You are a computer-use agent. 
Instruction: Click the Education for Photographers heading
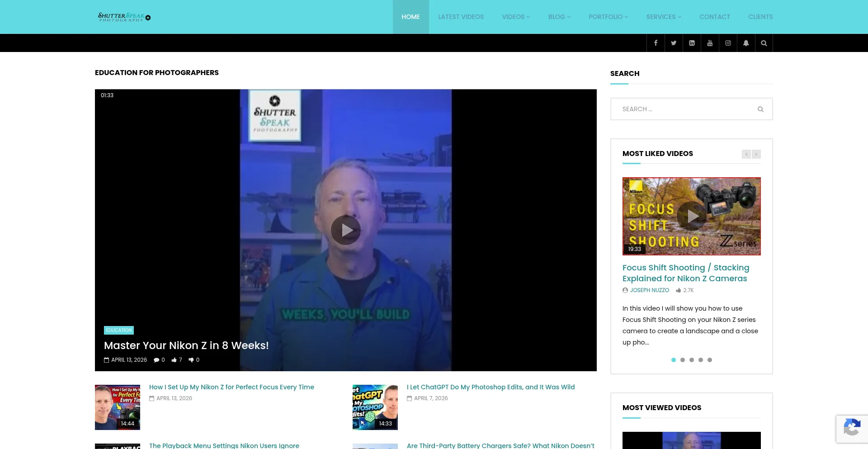(157, 72)
